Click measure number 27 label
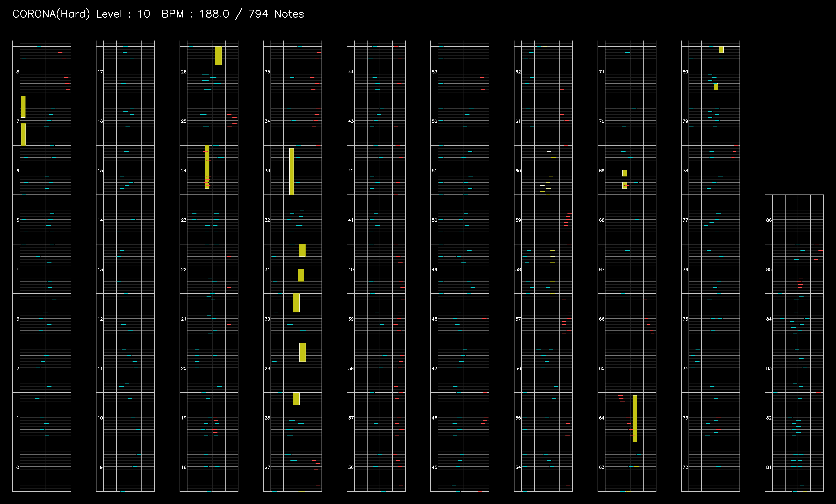The image size is (836, 504). 267,467
